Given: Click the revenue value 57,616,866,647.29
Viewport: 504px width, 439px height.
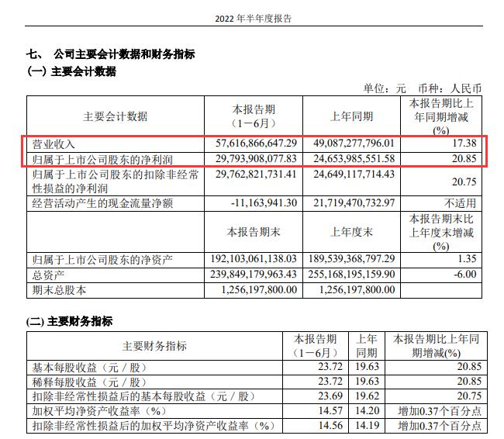Looking at the screenshot, I should (255, 144).
